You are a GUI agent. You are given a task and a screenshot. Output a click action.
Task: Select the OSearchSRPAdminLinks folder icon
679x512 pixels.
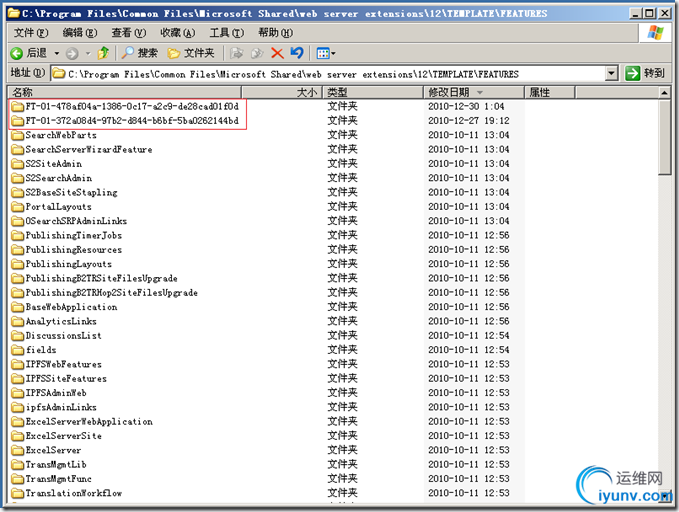[18, 221]
